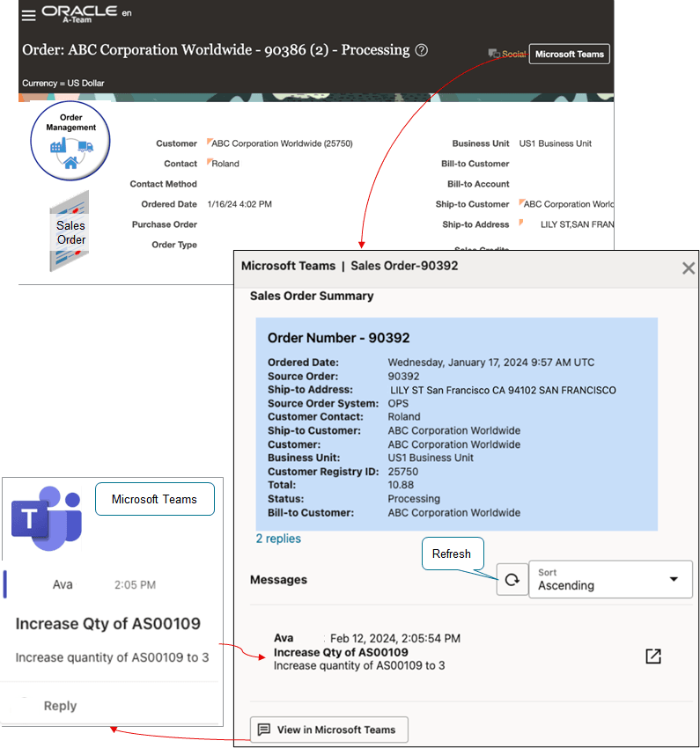Screen dimensions: 700x748
Task: Click the Microsoft Teams header button
Action: pos(570,55)
